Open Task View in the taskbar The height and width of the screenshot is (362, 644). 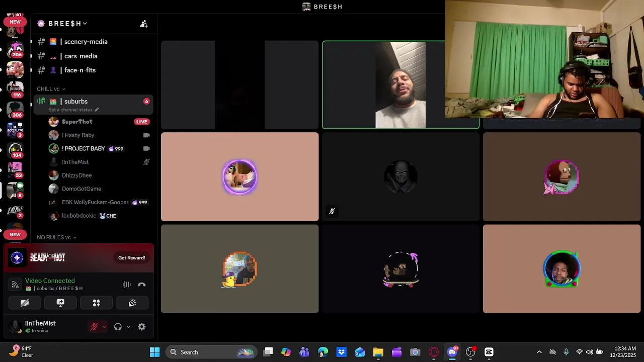tap(268, 352)
